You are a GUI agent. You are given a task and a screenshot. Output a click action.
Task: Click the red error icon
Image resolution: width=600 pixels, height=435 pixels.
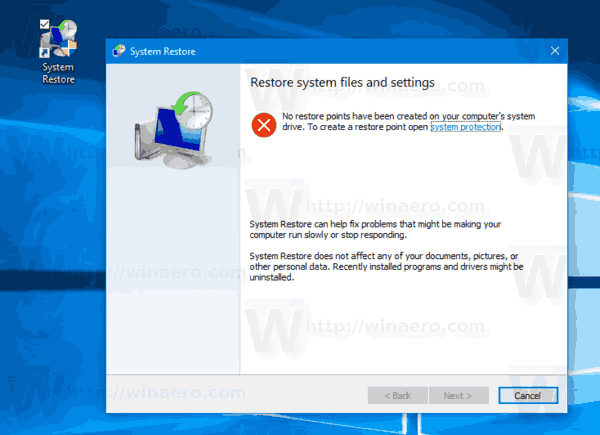point(264,125)
